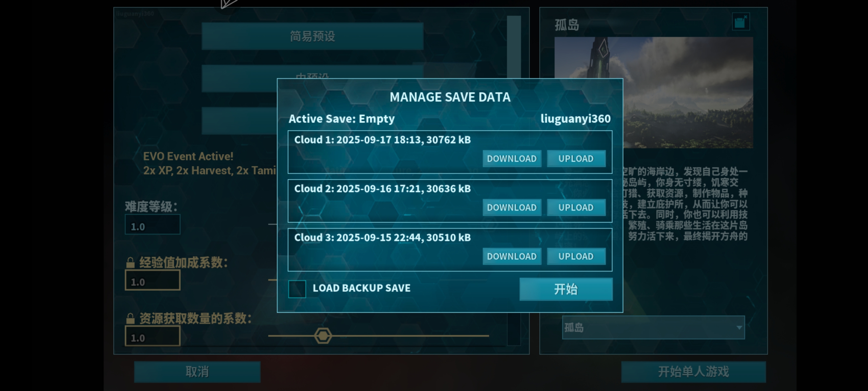Viewport: 868px width, 391px height.
Task: Upload to the Cloud 1 slot
Action: coord(576,159)
